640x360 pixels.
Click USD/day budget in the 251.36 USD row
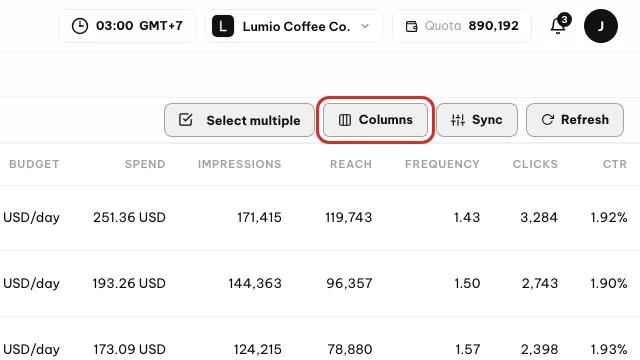coord(31,218)
